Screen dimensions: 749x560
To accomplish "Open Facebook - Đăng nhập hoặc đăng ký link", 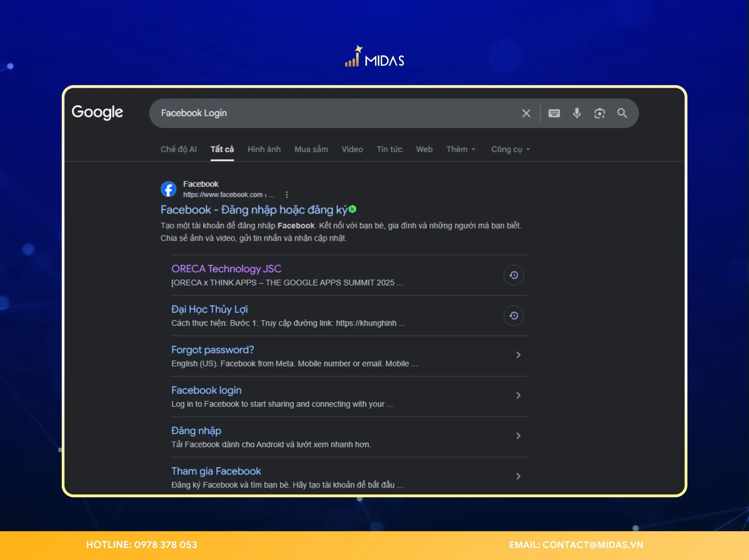I will (x=254, y=210).
